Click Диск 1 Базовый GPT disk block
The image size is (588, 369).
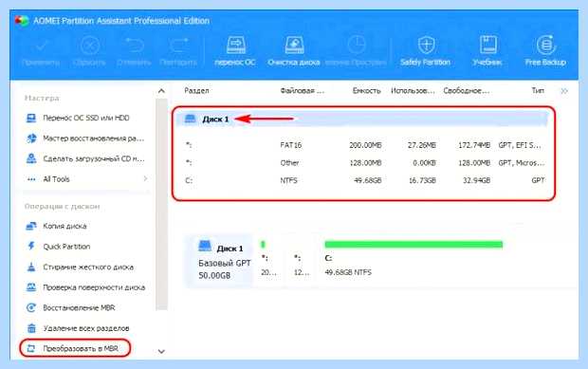[x=220, y=261]
